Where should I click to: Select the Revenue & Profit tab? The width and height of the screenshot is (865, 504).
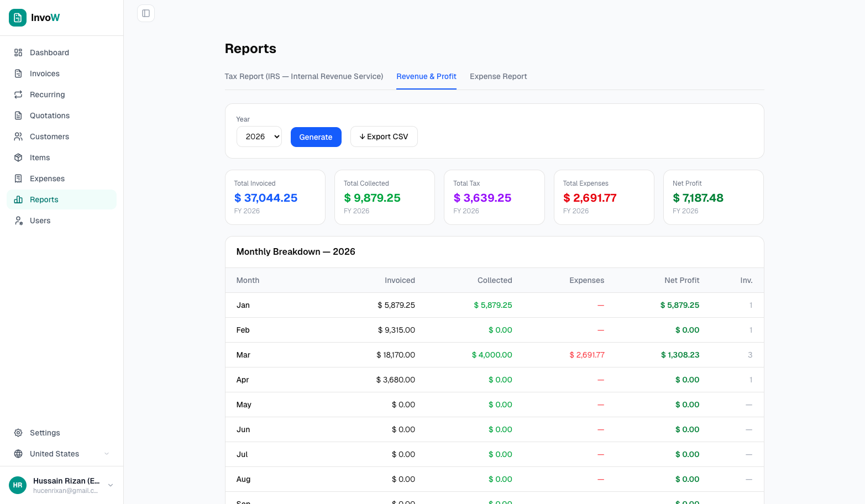point(426,76)
